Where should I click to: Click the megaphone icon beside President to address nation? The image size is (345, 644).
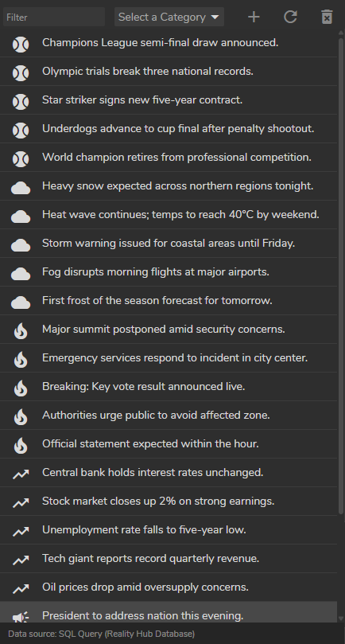click(x=21, y=617)
